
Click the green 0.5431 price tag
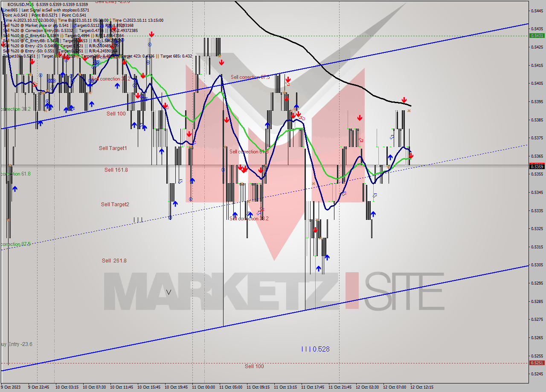pyautogui.click(x=537, y=35)
